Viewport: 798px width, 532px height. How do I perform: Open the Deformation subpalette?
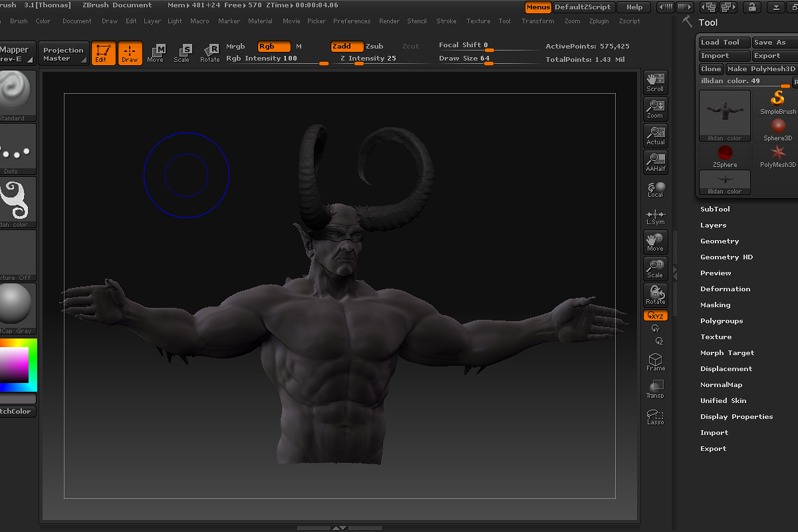pos(725,289)
